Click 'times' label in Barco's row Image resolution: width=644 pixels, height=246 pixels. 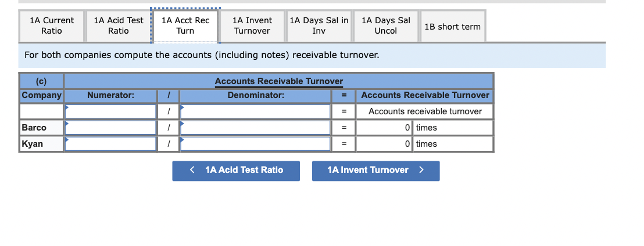point(426,128)
